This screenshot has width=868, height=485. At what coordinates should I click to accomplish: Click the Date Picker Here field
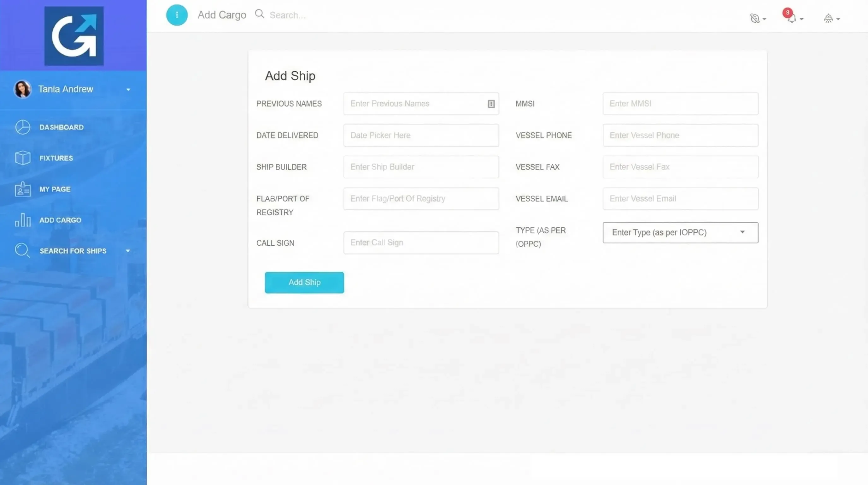420,135
